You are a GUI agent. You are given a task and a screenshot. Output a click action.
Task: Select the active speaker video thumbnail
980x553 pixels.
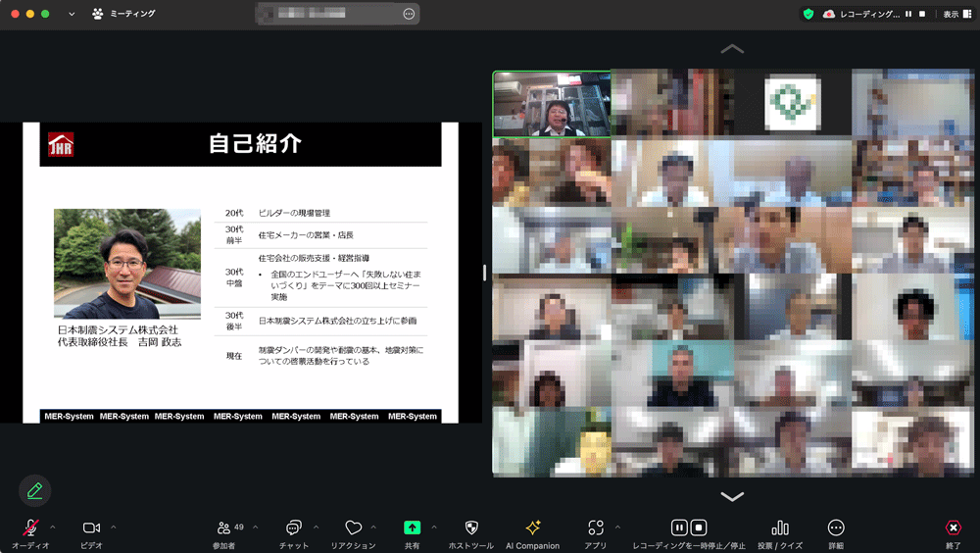[x=551, y=104]
